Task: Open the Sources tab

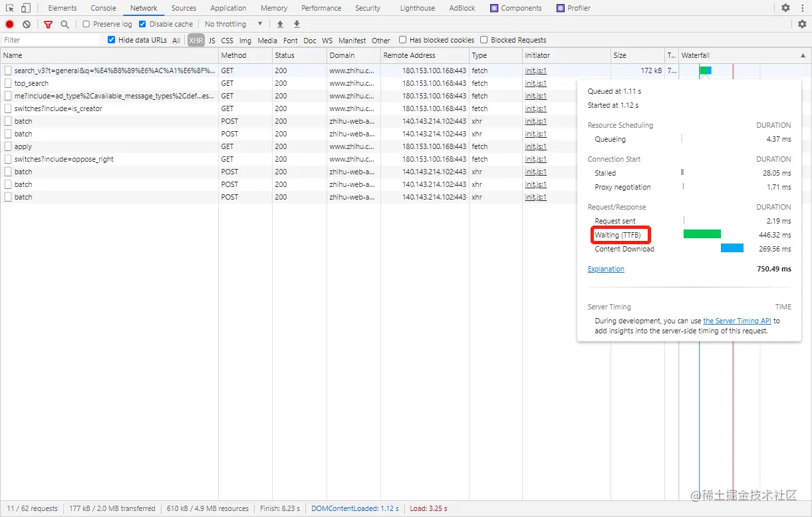Action: [x=184, y=8]
